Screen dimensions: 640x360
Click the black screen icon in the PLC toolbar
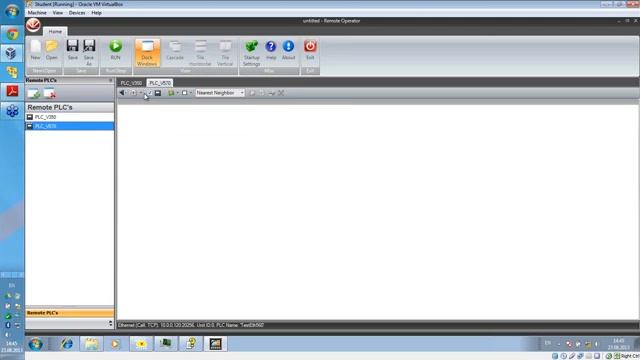tap(158, 93)
